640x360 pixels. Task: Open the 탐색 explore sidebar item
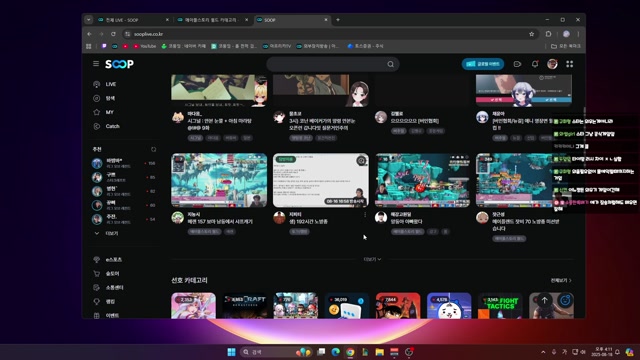[110, 98]
